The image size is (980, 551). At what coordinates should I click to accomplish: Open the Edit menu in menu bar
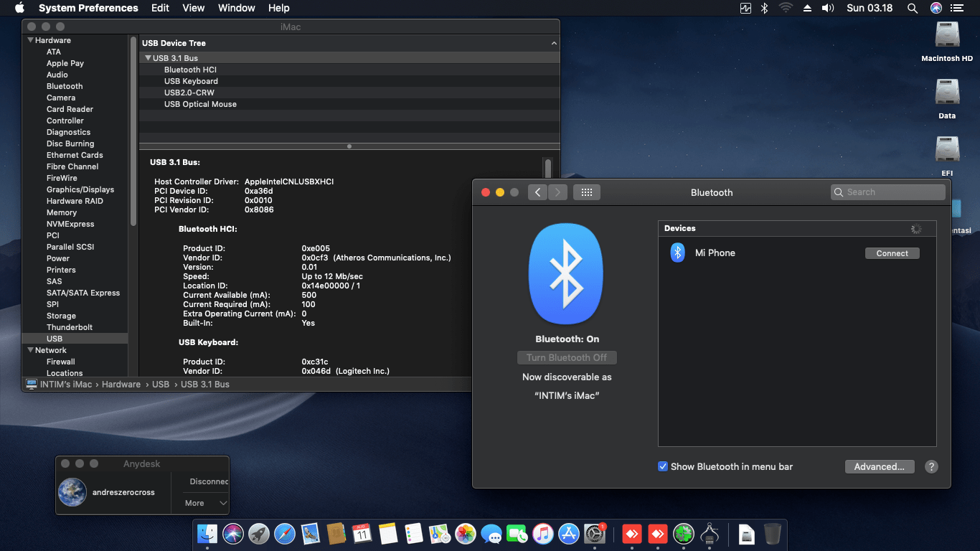[x=160, y=8]
